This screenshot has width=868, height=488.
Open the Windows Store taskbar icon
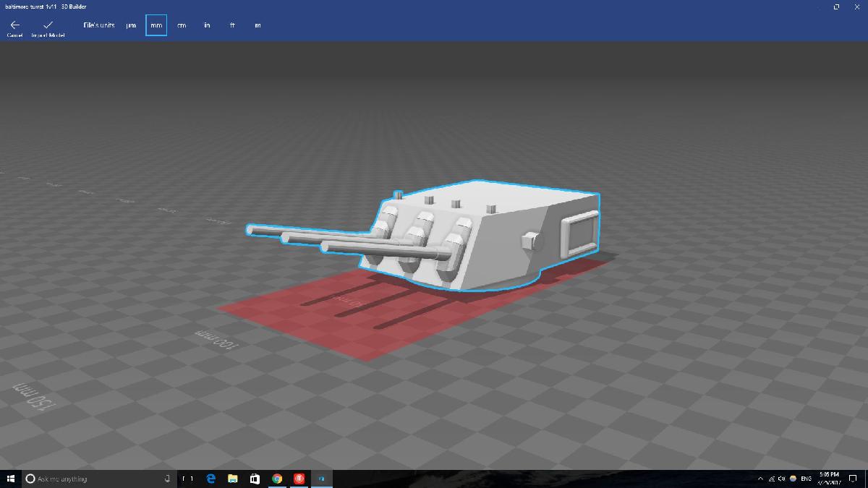[255, 479]
